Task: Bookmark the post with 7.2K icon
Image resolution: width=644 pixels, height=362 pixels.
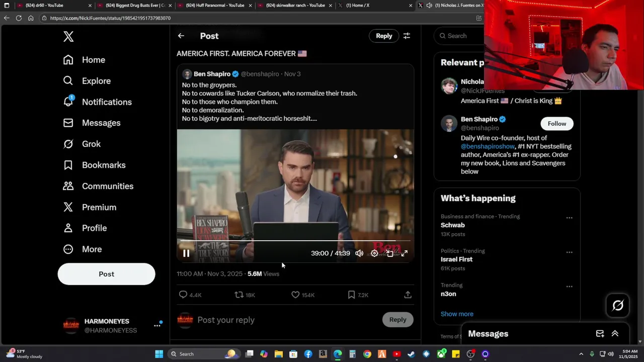Action: pos(351,295)
